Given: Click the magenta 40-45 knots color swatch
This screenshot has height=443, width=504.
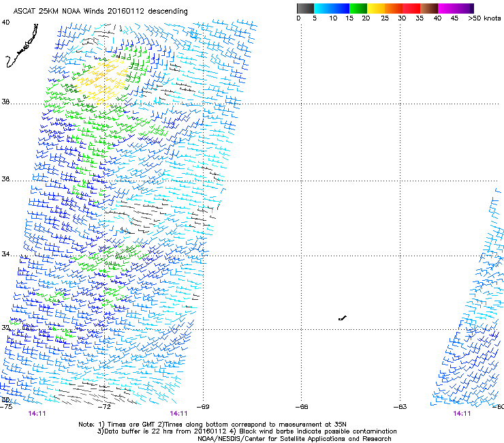Looking at the screenshot, I should pos(447,8).
